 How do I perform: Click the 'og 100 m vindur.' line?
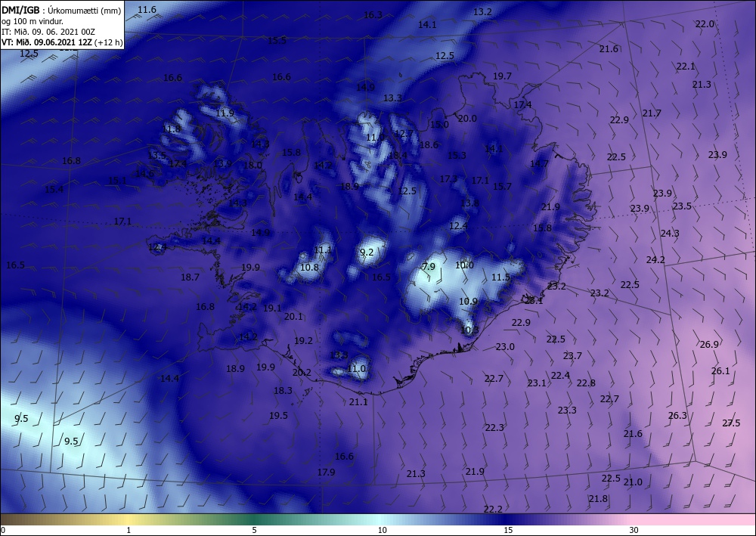click(33, 21)
